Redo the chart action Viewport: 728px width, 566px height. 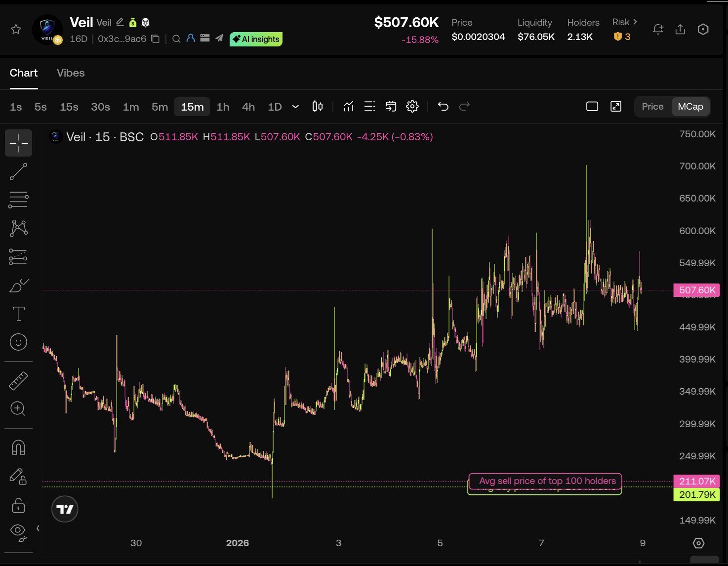pos(464,106)
